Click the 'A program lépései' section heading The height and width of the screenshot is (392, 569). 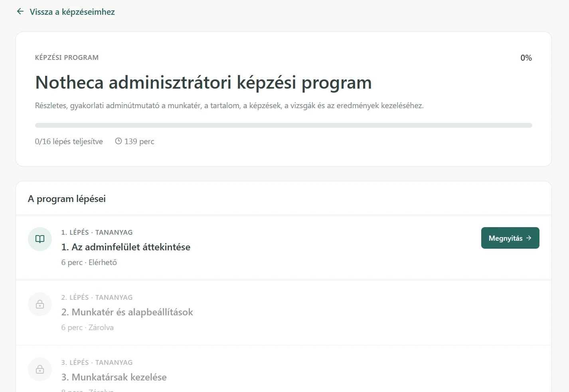(x=67, y=199)
